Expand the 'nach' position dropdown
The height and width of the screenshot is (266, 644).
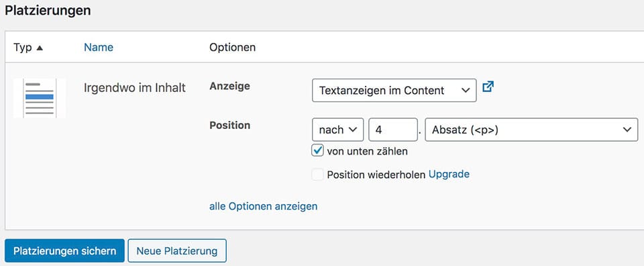338,130
